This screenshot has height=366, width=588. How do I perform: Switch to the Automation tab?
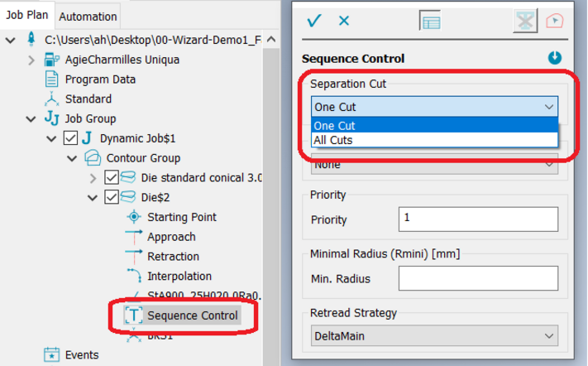click(x=88, y=17)
